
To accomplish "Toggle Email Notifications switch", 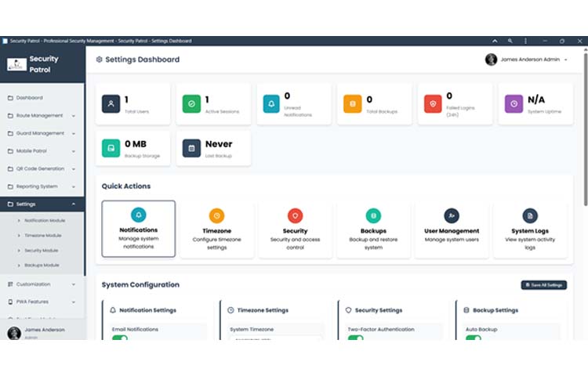I will 120,338.
